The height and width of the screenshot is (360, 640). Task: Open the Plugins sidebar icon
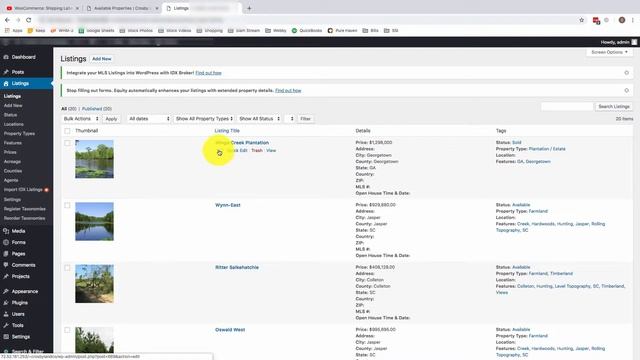(6, 303)
